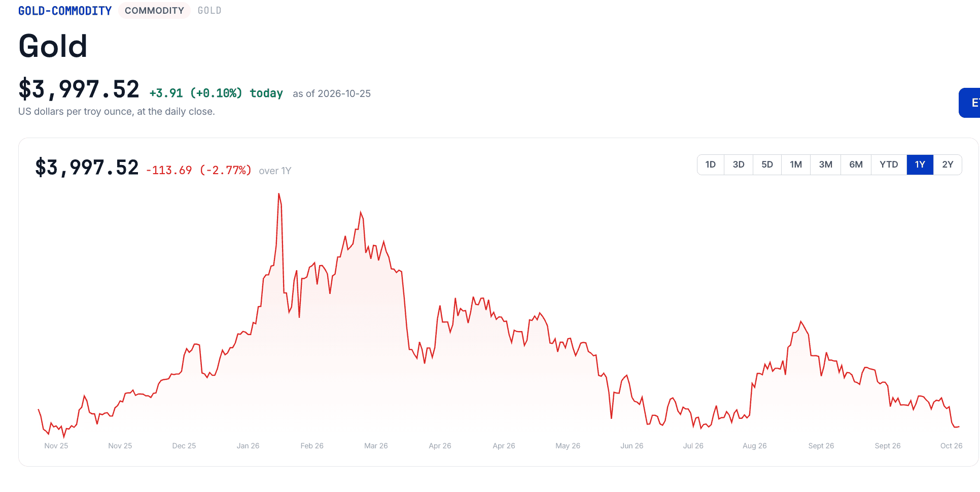Click the Mar 26 axis label
980x492 pixels.
(376, 446)
